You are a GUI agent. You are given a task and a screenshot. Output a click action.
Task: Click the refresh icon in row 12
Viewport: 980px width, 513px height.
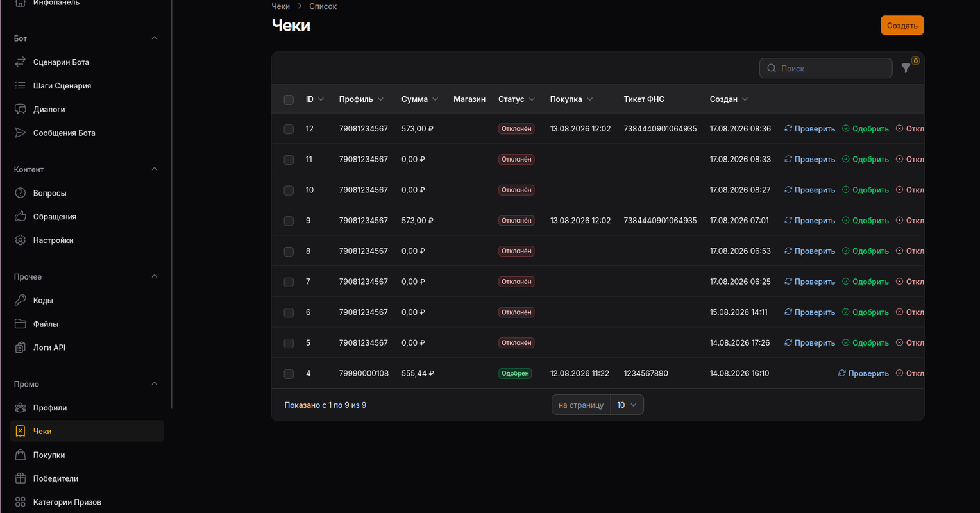pos(788,129)
